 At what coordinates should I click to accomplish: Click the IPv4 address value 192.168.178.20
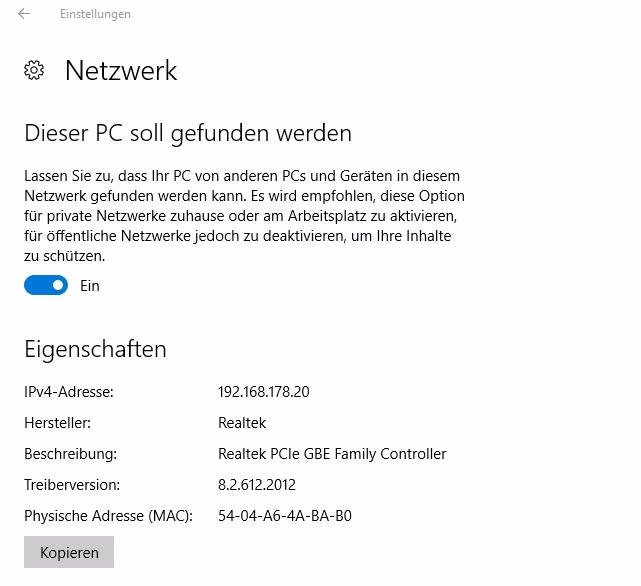(x=264, y=392)
